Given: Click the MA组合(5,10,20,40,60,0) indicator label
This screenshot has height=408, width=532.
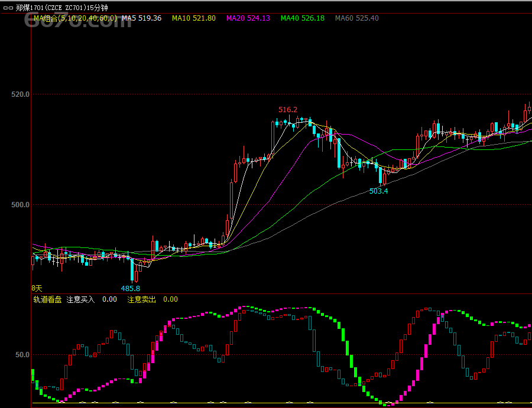Looking at the screenshot, I should click(75, 18).
